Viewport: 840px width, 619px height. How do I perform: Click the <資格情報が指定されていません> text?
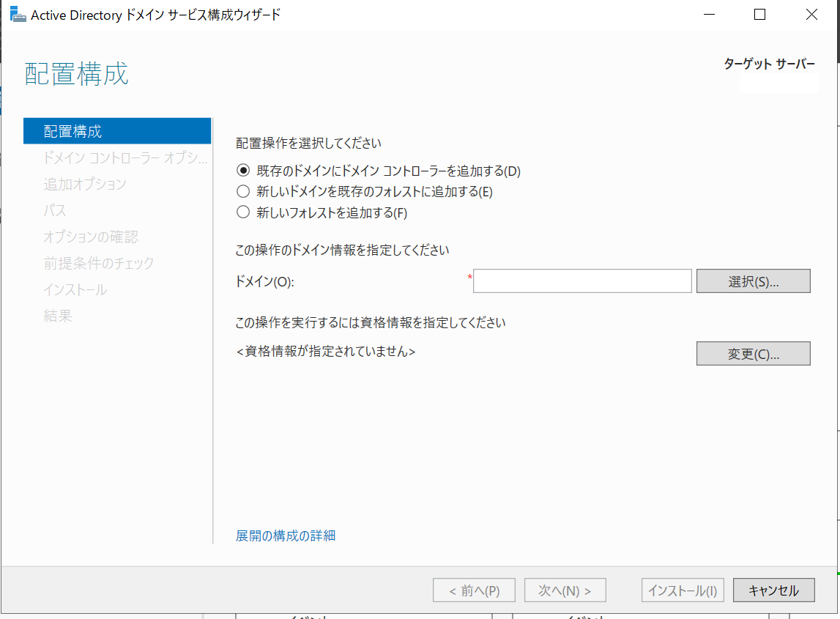[326, 352]
